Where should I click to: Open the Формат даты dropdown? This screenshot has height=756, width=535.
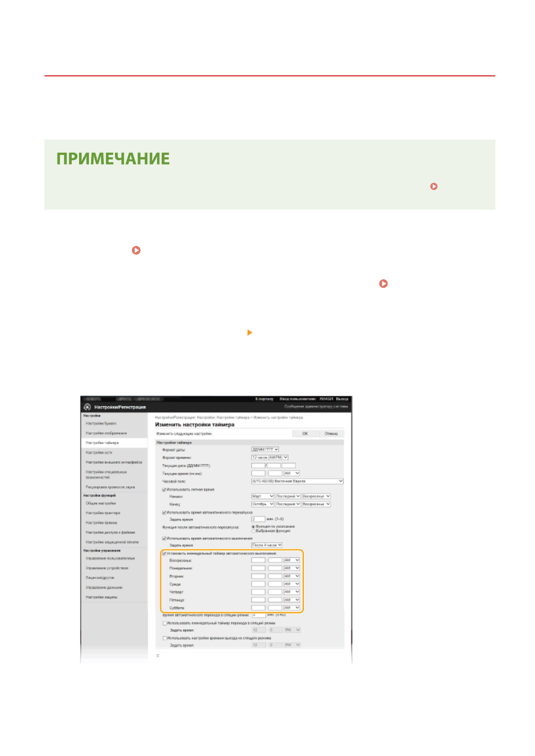click(x=265, y=449)
